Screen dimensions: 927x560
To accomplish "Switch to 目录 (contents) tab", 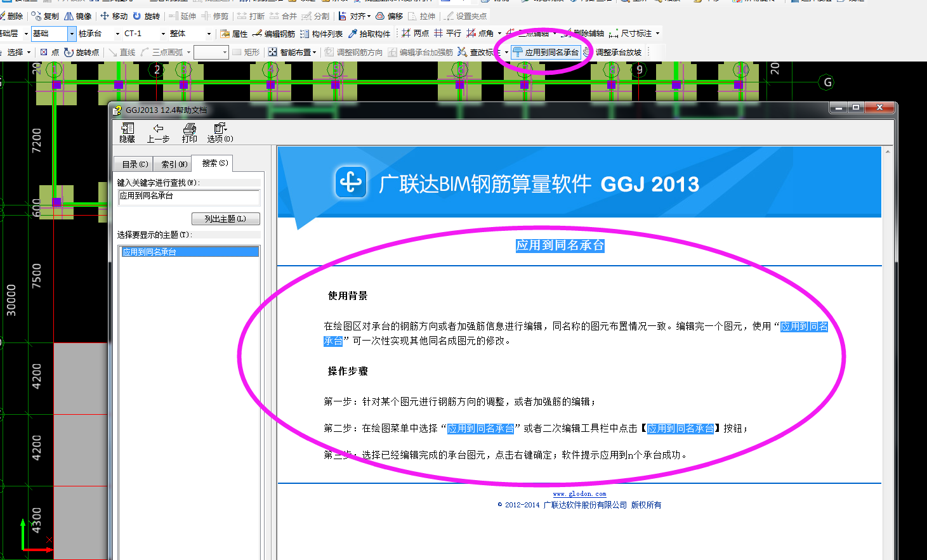I will point(135,164).
